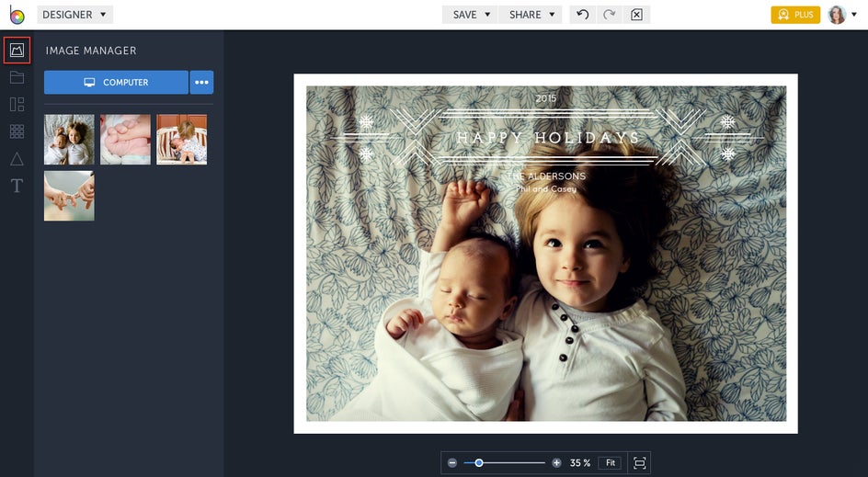Viewport: 868px width, 477px height.
Task: Open the Image Manager sidebar icon
Action: pyautogui.click(x=17, y=51)
